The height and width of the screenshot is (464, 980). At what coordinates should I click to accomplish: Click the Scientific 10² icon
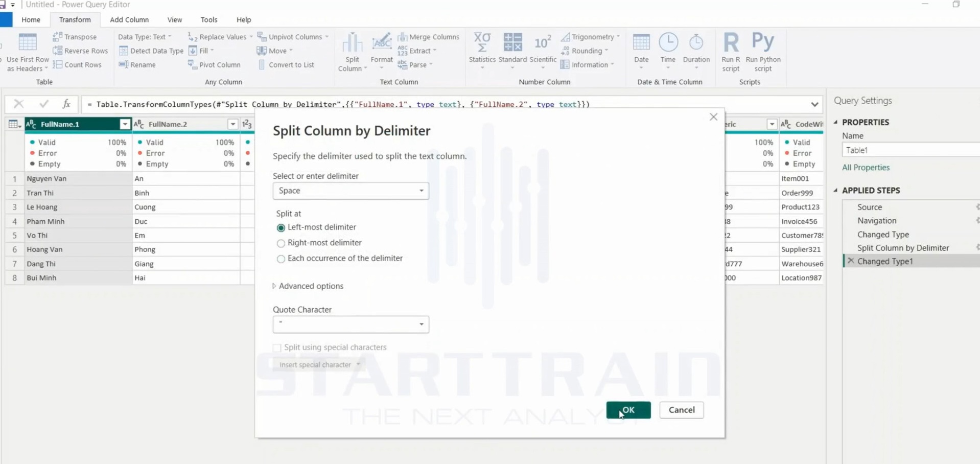pos(543,43)
